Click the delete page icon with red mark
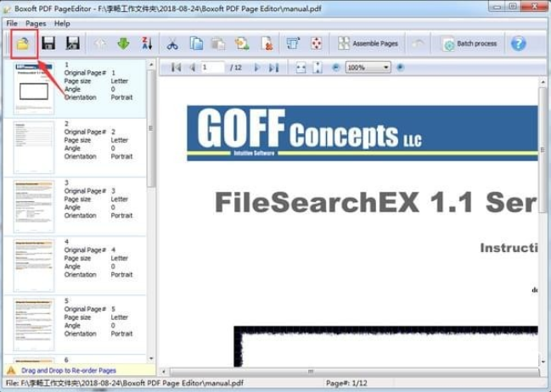 click(x=267, y=43)
